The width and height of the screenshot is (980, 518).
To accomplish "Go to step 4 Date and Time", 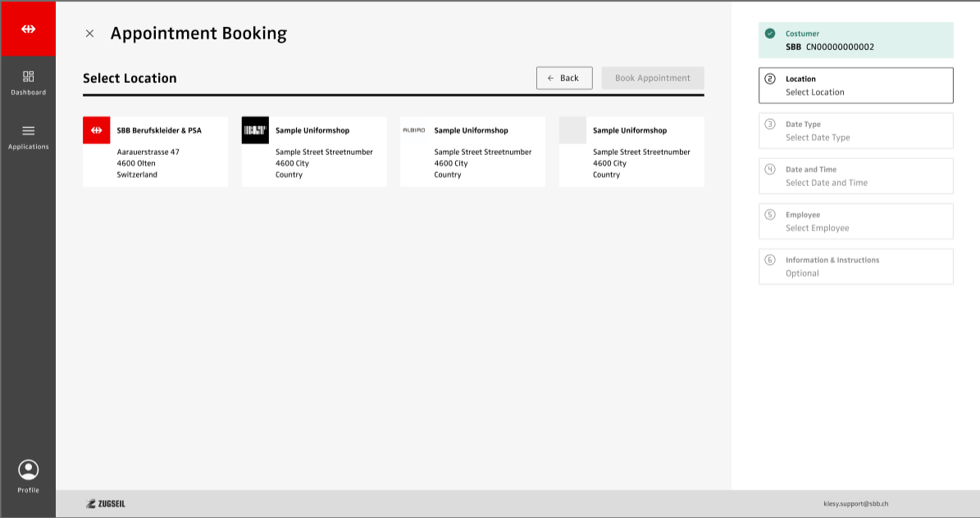I will click(855, 176).
